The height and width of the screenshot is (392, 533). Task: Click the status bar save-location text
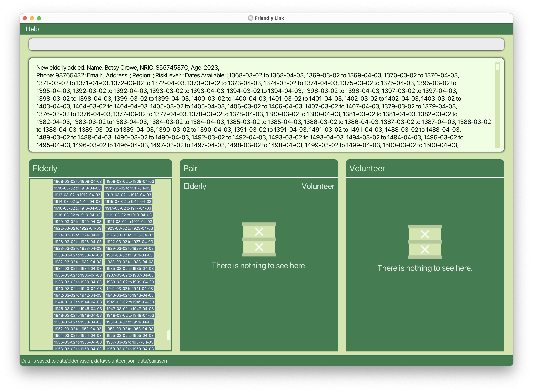pyautogui.click(x=94, y=361)
